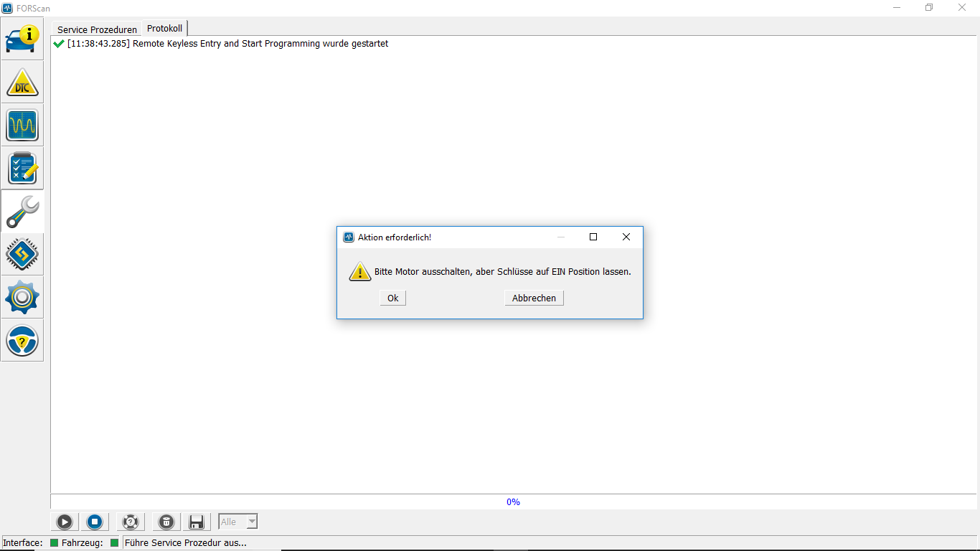The image size is (980, 551).
Task: Open the DTC trouble codes section
Action: click(x=22, y=82)
